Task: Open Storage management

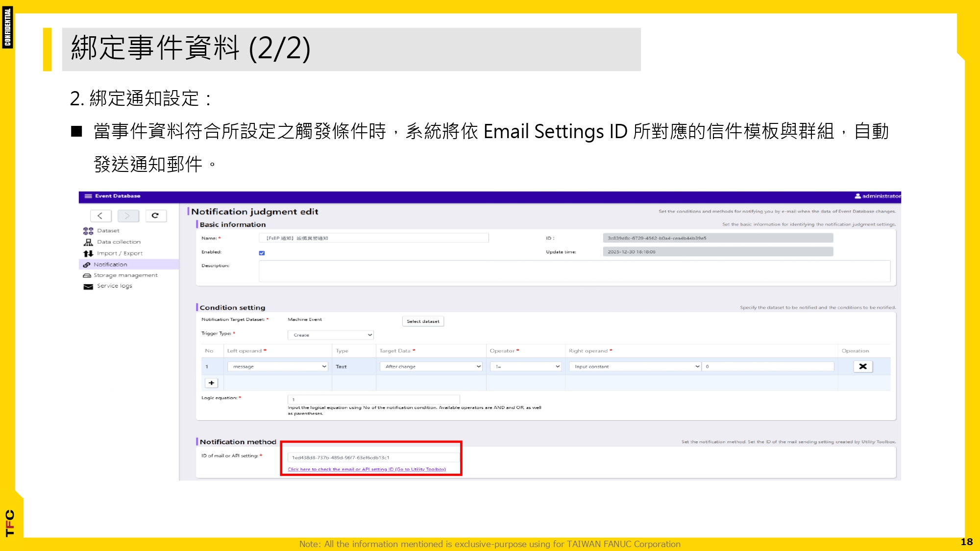Action: tap(126, 275)
